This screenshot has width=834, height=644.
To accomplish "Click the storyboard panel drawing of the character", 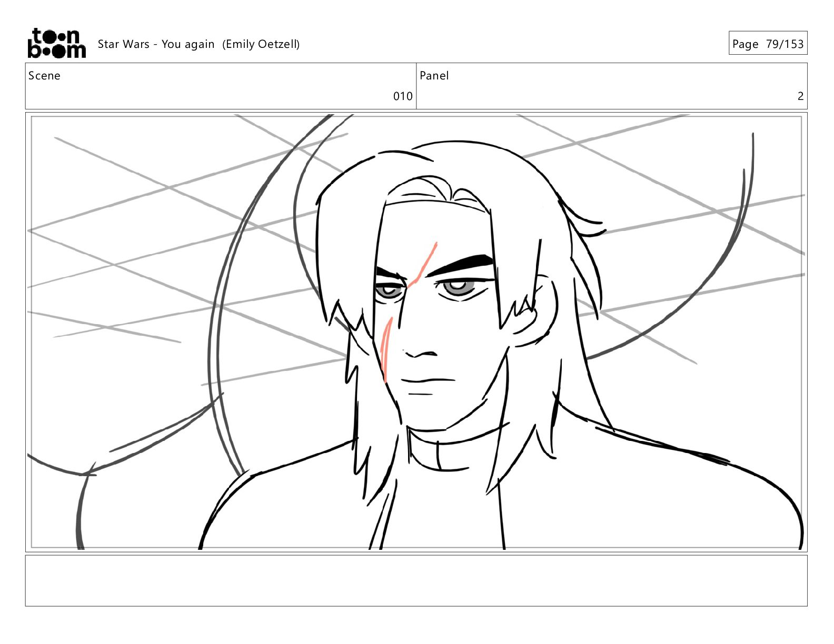I will [x=416, y=332].
